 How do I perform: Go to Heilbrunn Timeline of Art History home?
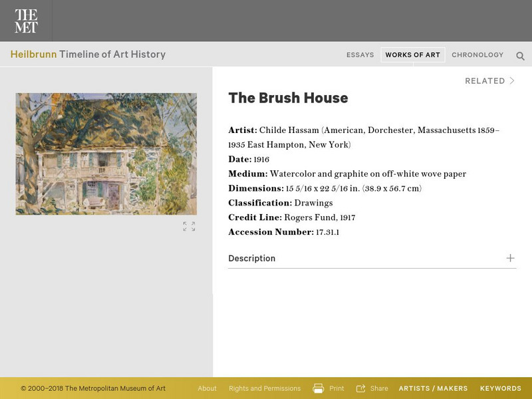(x=88, y=55)
